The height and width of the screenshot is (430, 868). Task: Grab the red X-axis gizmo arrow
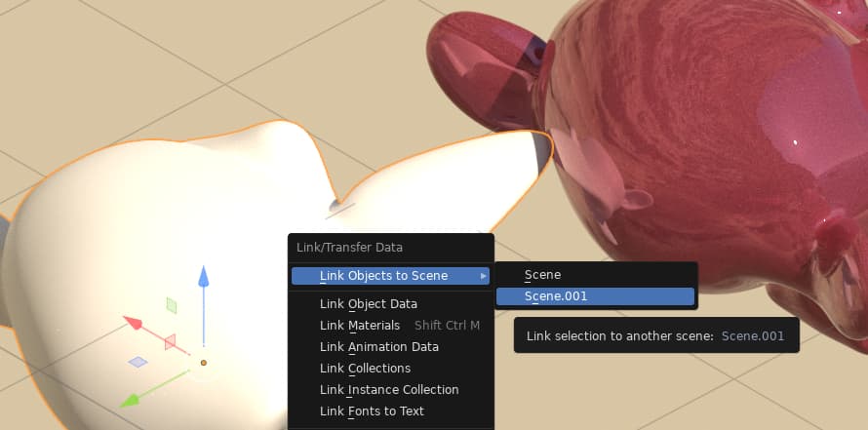point(133,322)
